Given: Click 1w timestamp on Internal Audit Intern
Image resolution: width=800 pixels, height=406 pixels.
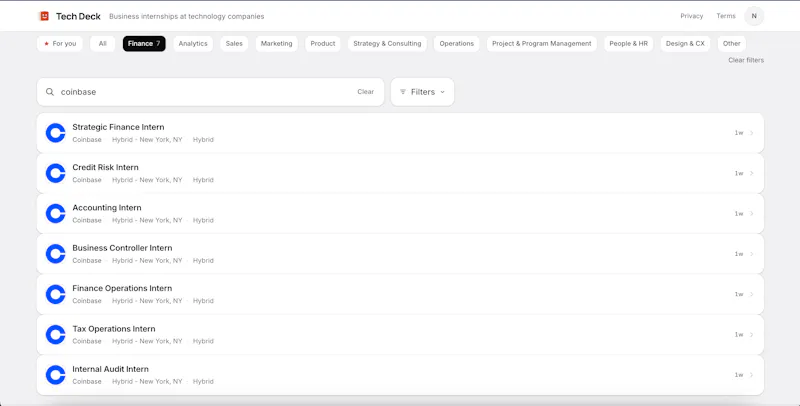Looking at the screenshot, I should [x=739, y=375].
